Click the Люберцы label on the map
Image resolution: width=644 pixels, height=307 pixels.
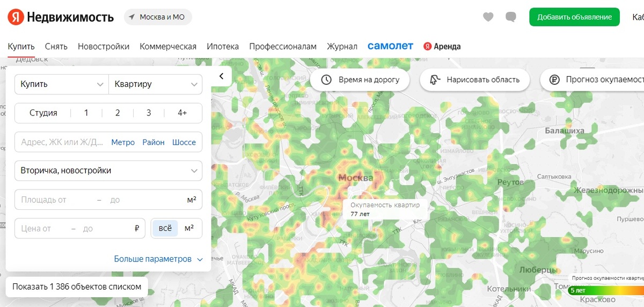[x=538, y=269]
